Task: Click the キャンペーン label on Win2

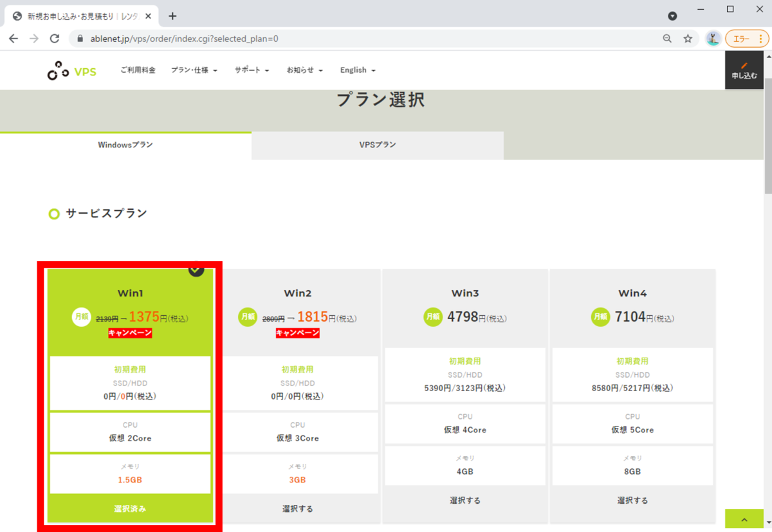Action: click(298, 333)
